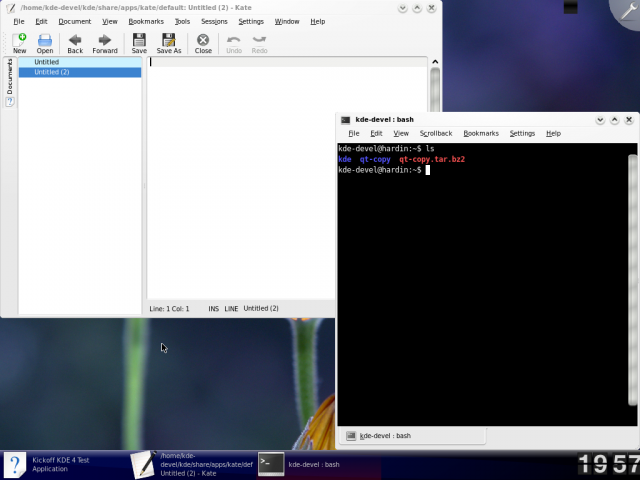640x480 pixels.
Task: Open the Scrollback menu in the terminal
Action: point(436,133)
